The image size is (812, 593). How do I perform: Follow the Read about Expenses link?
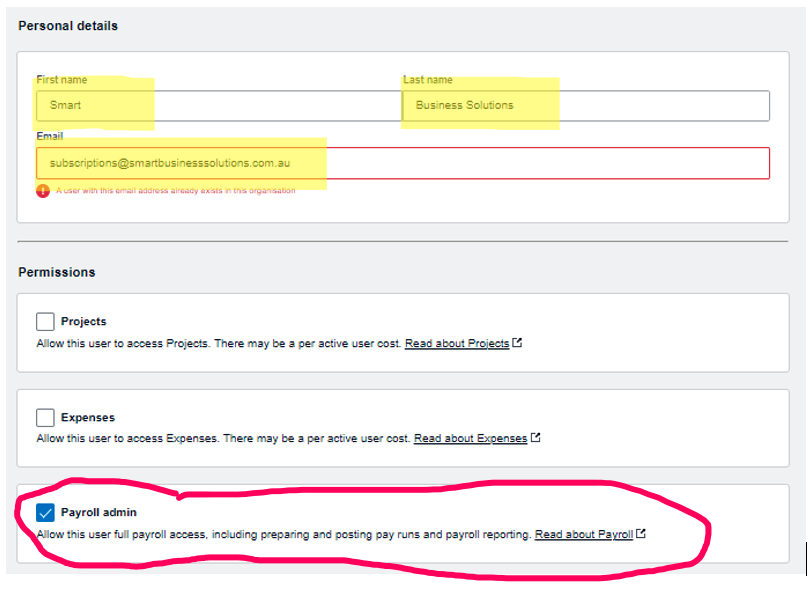point(470,439)
